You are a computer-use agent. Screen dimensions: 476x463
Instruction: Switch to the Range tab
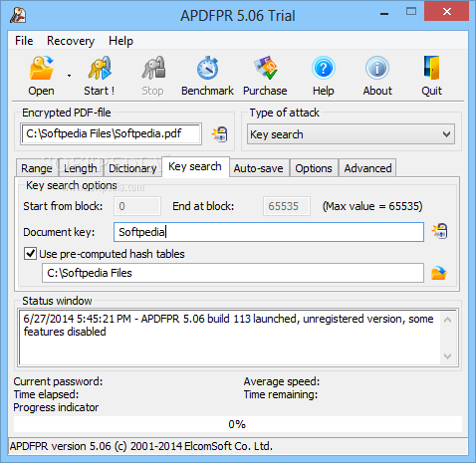pos(37,168)
